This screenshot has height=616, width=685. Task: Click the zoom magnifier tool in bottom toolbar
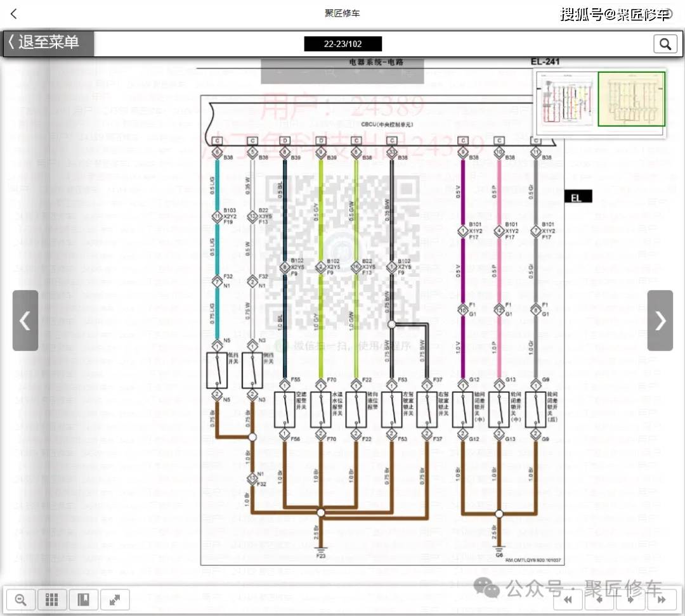tap(20, 600)
